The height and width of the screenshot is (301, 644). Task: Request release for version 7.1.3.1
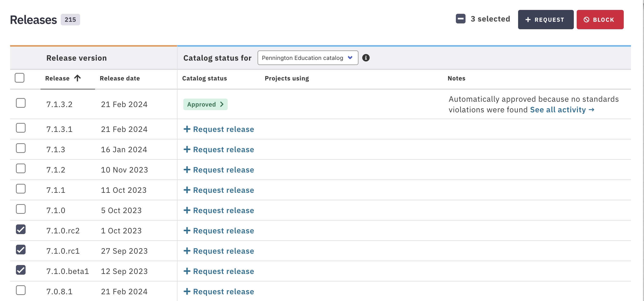219,129
